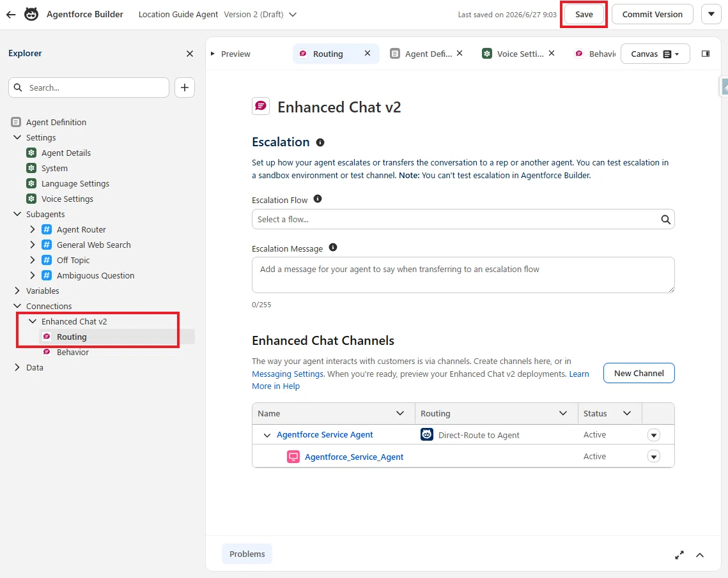Click the Select a flow input
Viewport: 728px width, 578px height.
463,220
